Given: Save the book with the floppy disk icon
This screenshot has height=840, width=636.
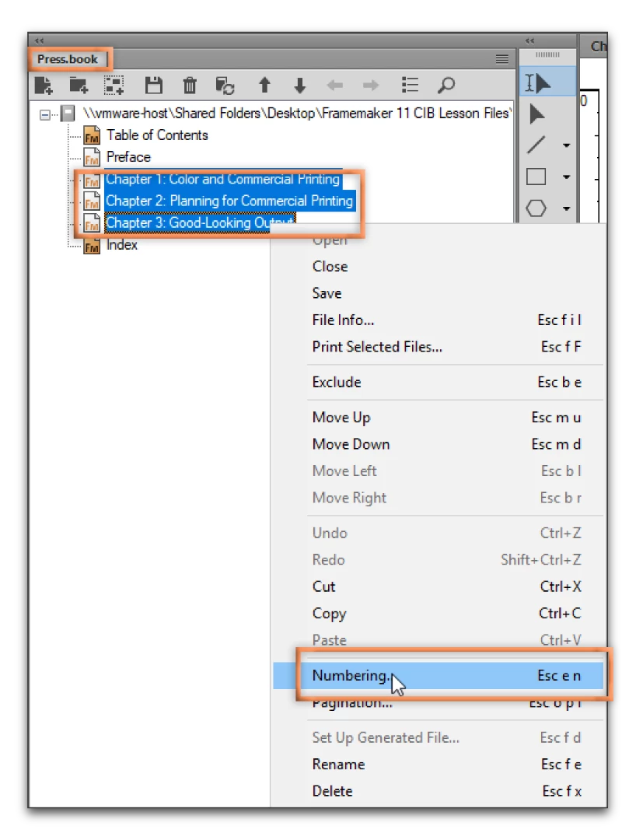Looking at the screenshot, I should 154,86.
